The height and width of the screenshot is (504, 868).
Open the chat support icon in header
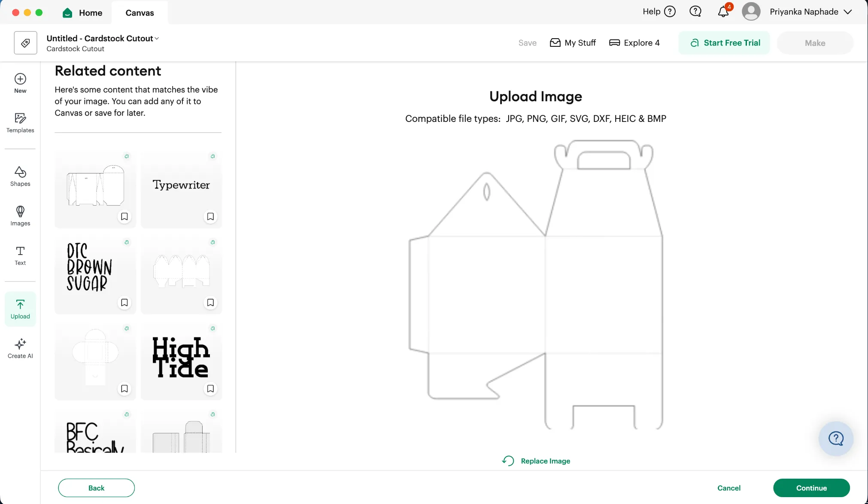pos(695,12)
